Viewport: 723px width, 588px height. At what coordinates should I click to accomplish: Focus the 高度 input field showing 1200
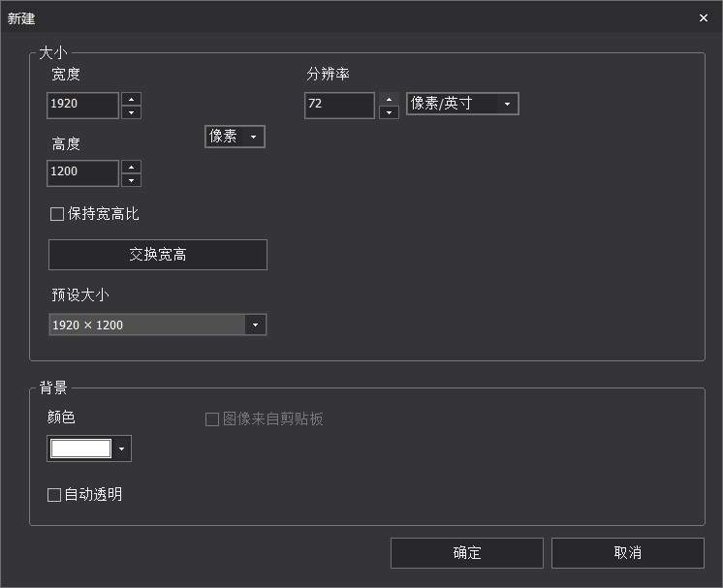82,173
